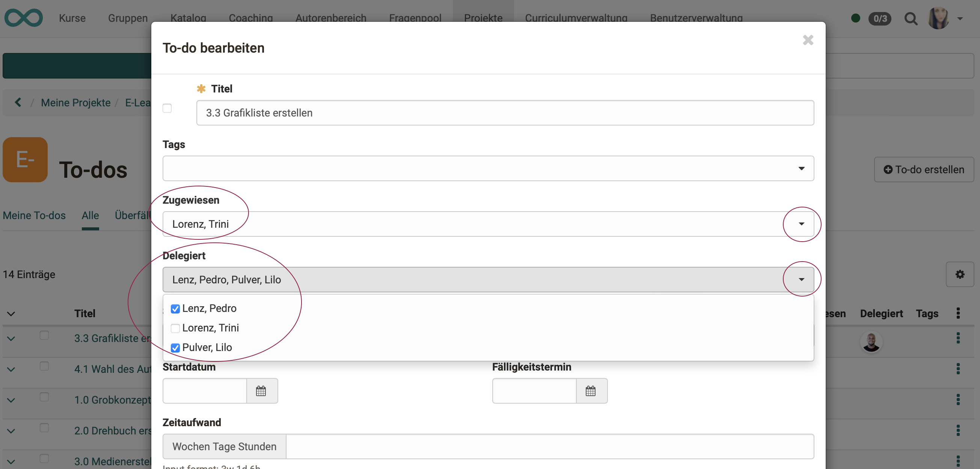This screenshot has height=469, width=980.
Task: Uncheck Lenz, Pedro in delegate list
Action: (175, 309)
